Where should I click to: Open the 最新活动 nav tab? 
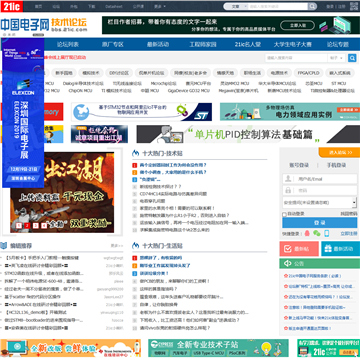tap(158, 44)
